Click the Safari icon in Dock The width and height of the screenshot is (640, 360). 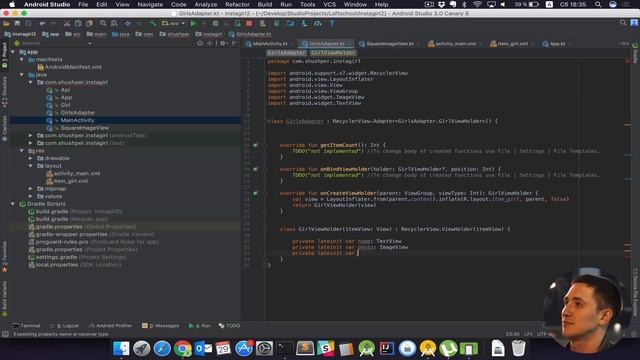162,349
